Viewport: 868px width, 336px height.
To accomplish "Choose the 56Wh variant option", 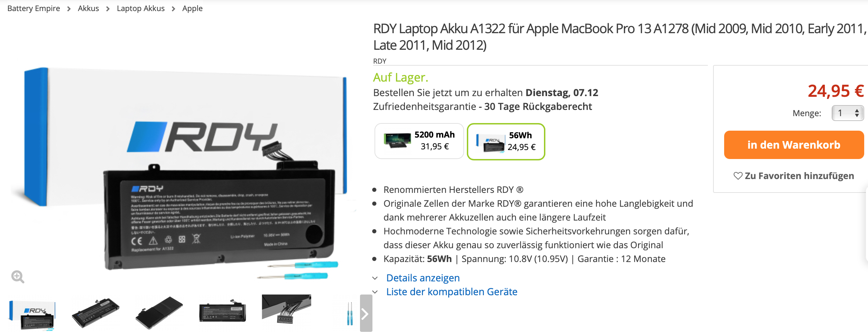I will point(506,142).
